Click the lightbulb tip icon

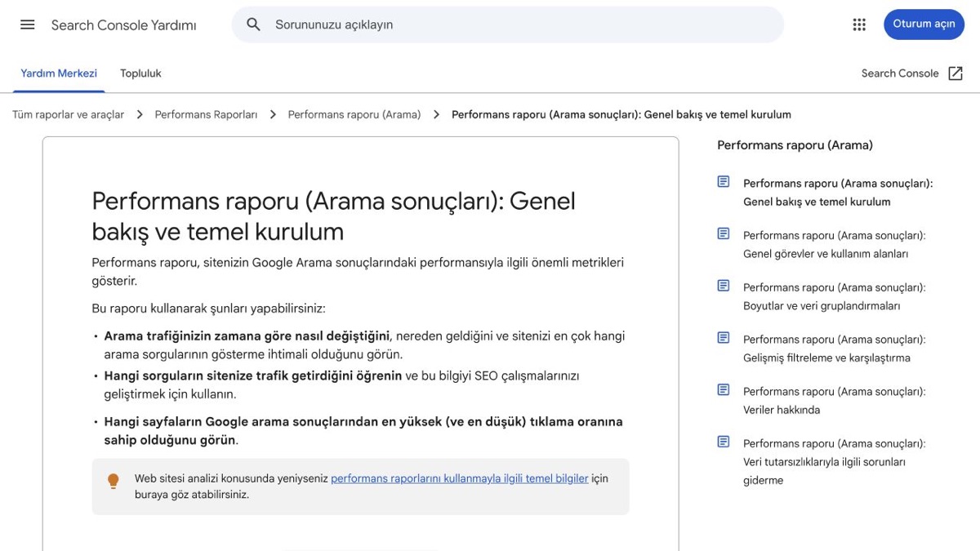click(114, 482)
